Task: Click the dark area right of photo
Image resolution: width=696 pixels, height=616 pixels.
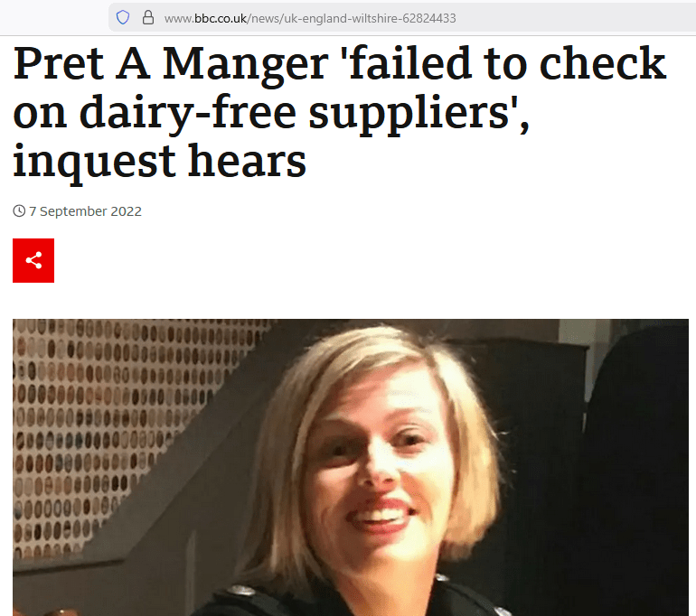Action: point(639,466)
